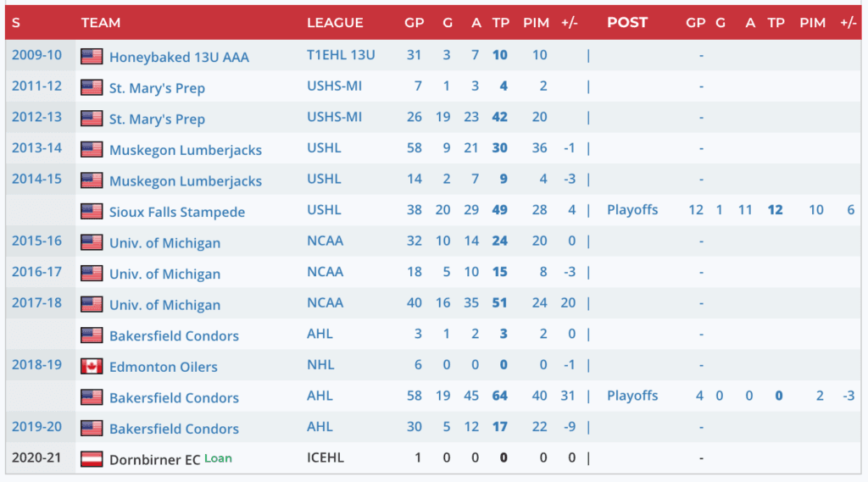Click flag beside 2013-14 Muskegon Lumberjacks
This screenshot has width=868, height=482.
(x=92, y=150)
